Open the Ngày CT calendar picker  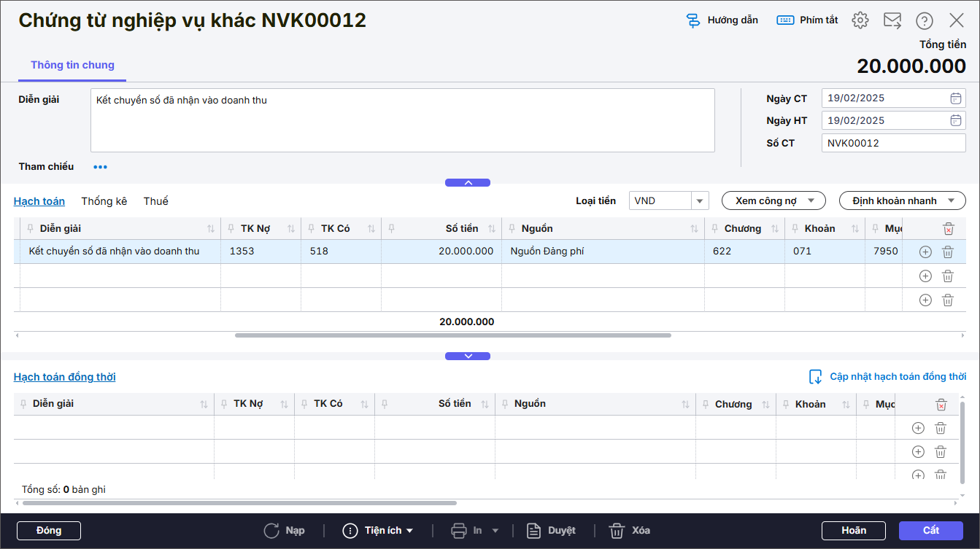[x=955, y=98]
